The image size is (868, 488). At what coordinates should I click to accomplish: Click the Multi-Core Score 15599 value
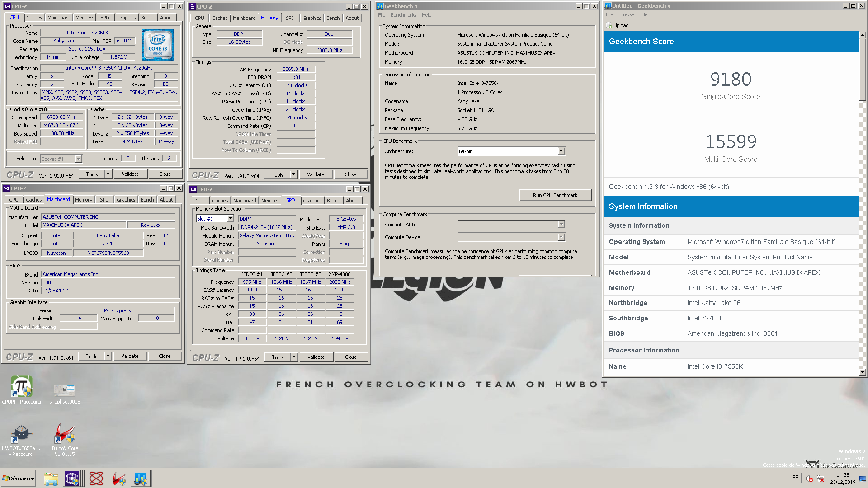tap(731, 142)
